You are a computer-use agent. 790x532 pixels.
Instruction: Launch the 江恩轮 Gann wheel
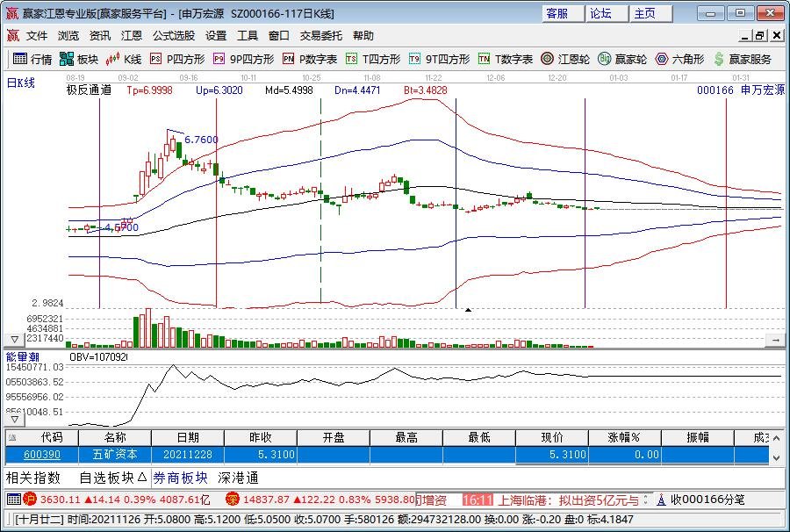point(564,60)
